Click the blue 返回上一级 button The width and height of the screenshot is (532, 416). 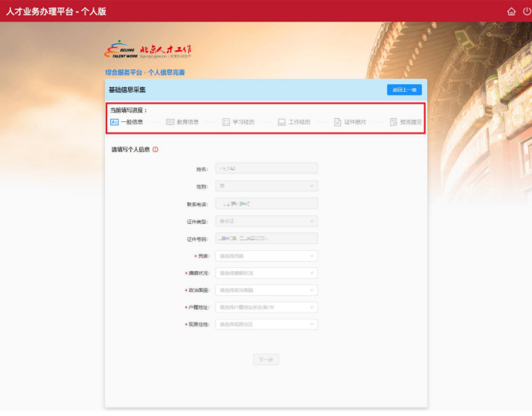[405, 90]
